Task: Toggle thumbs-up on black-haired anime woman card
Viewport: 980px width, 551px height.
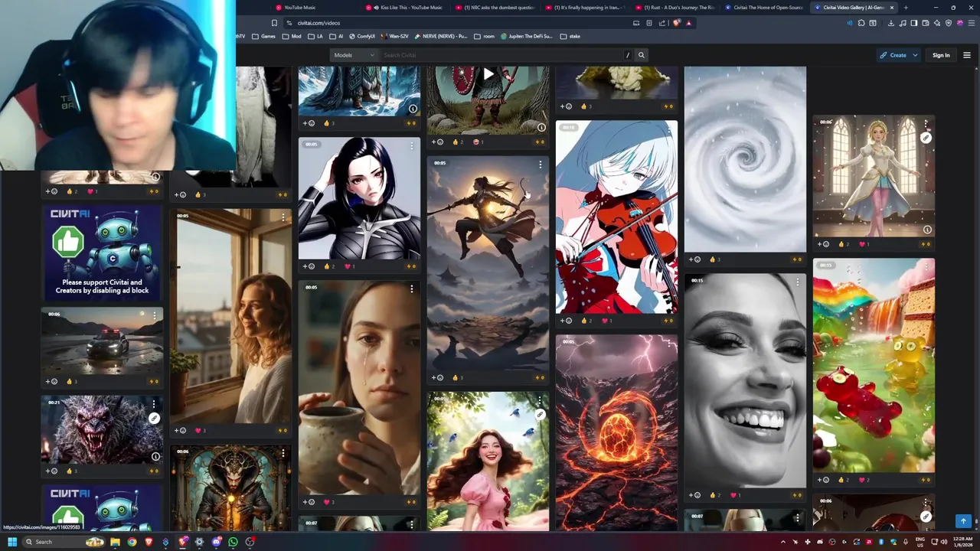Action: (x=328, y=266)
